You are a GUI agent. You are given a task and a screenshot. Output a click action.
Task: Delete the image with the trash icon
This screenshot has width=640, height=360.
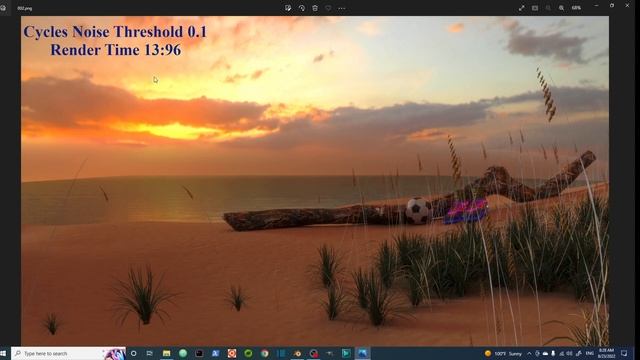315,8
